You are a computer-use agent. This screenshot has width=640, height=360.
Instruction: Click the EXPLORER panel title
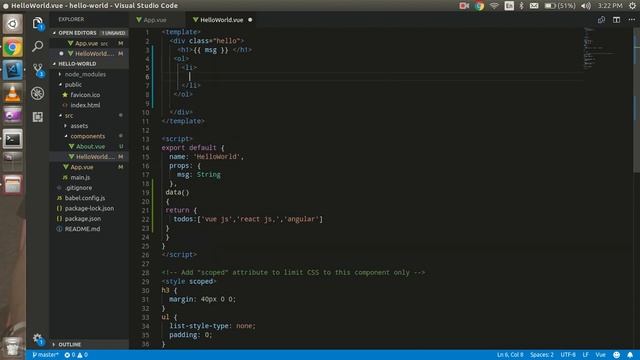tap(71, 19)
